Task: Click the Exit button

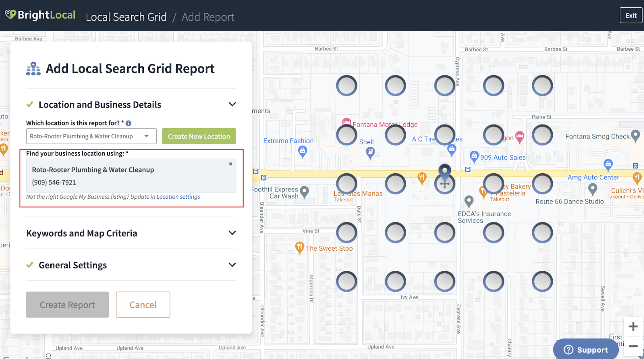Action: tap(631, 15)
